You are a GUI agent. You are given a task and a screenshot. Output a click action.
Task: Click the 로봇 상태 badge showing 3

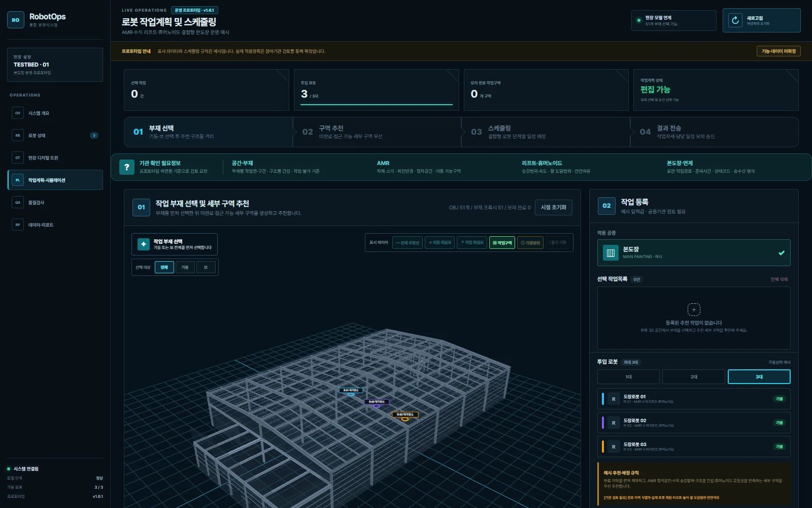(94, 136)
